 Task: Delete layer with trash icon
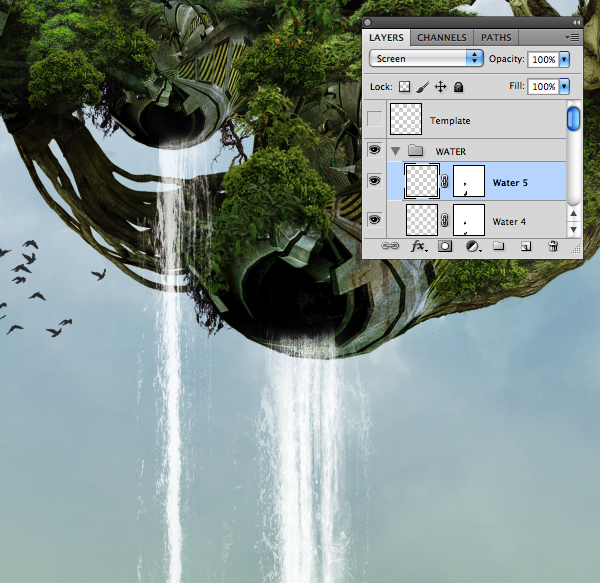pos(553,246)
